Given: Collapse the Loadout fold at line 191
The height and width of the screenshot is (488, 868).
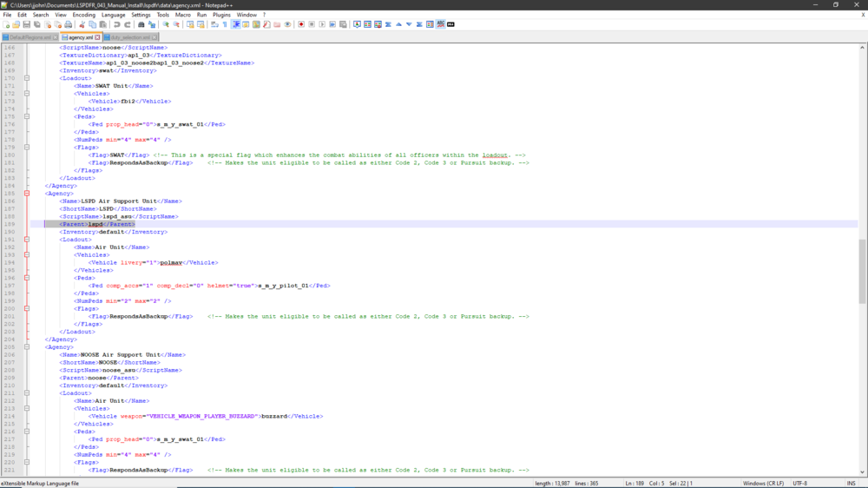Looking at the screenshot, I should click(x=27, y=240).
